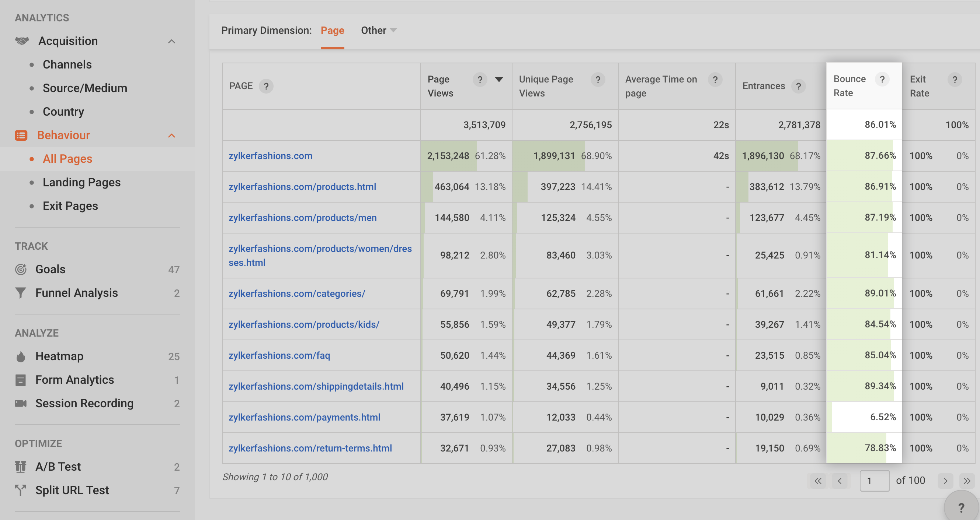Image resolution: width=980 pixels, height=520 pixels.
Task: Select the Page primary dimension tab
Action: (x=332, y=31)
